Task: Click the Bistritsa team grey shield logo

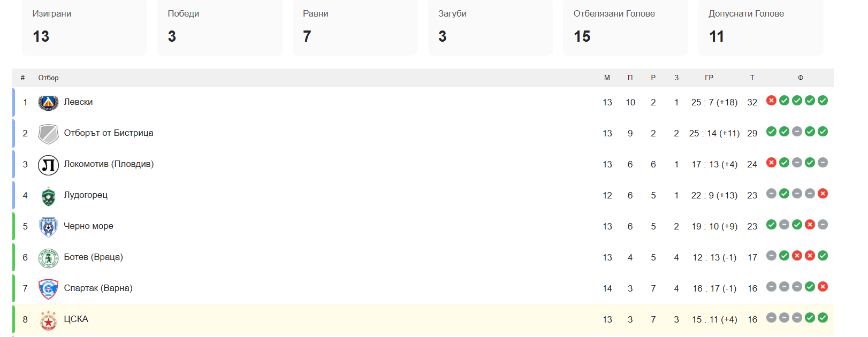Action: coord(48,134)
